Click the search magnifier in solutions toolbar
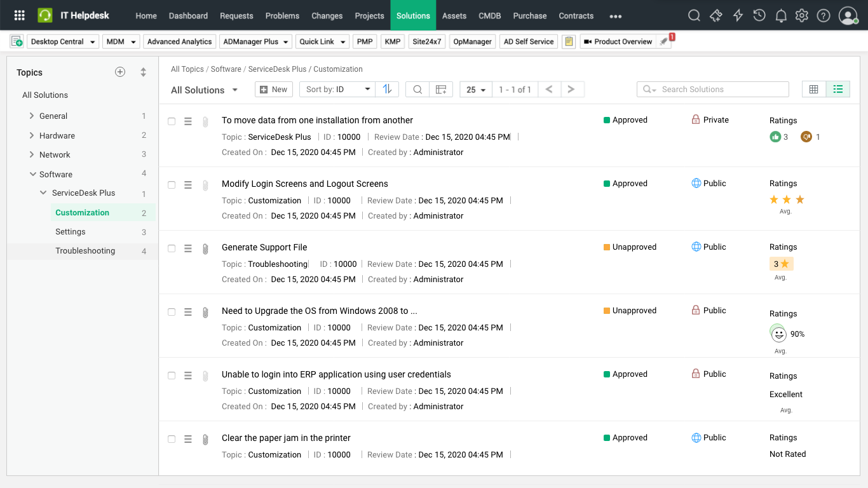 click(x=417, y=90)
